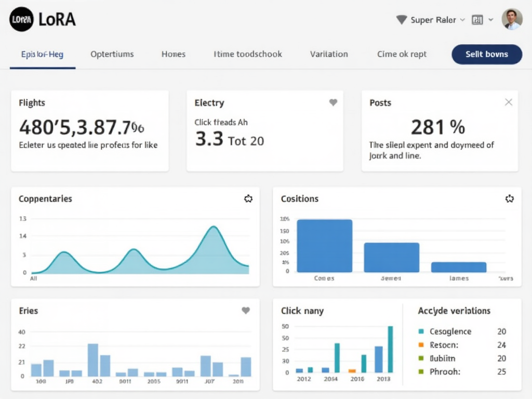The width and height of the screenshot is (532, 399).
Task: Click the Cesoglence teal legend swatch
Action: pyautogui.click(x=421, y=331)
